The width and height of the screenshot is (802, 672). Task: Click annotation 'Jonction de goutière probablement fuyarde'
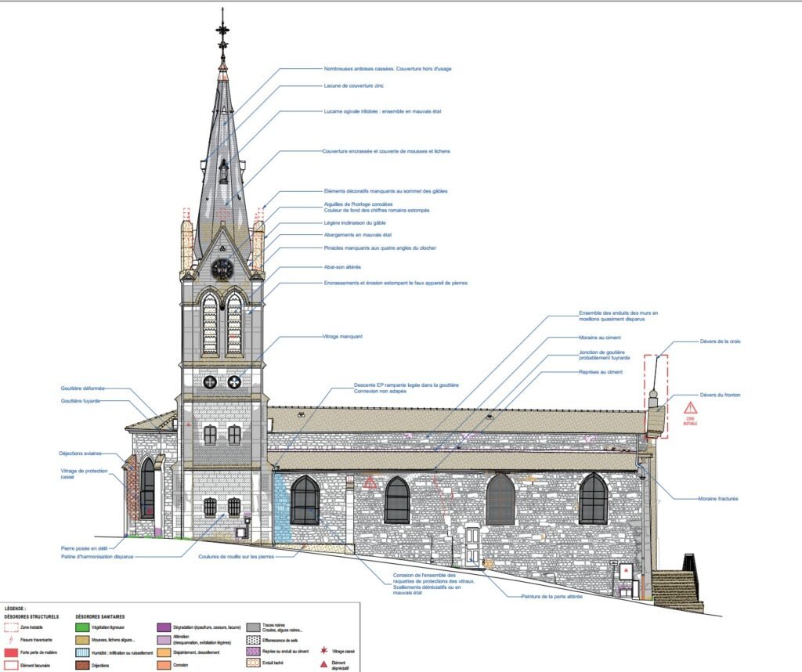pyautogui.click(x=605, y=356)
